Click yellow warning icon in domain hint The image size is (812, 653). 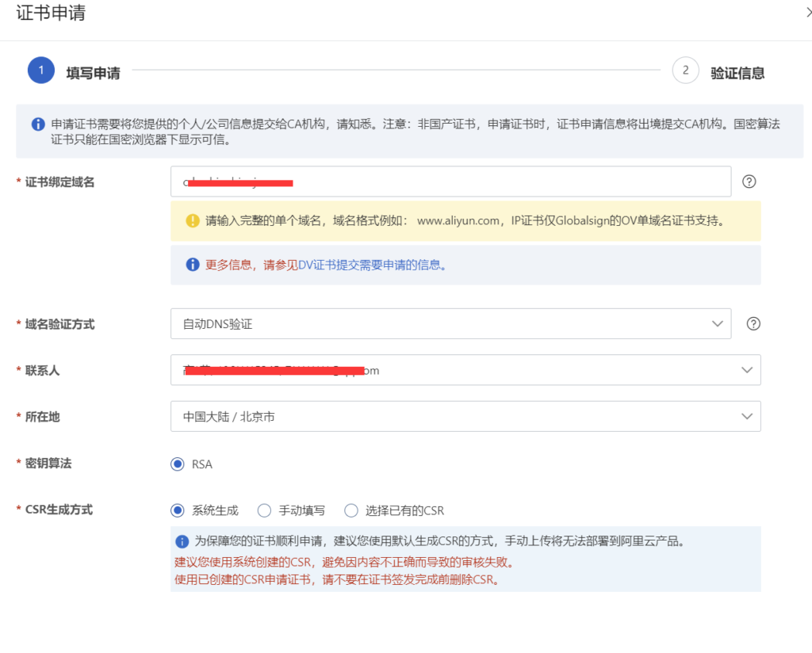(192, 220)
